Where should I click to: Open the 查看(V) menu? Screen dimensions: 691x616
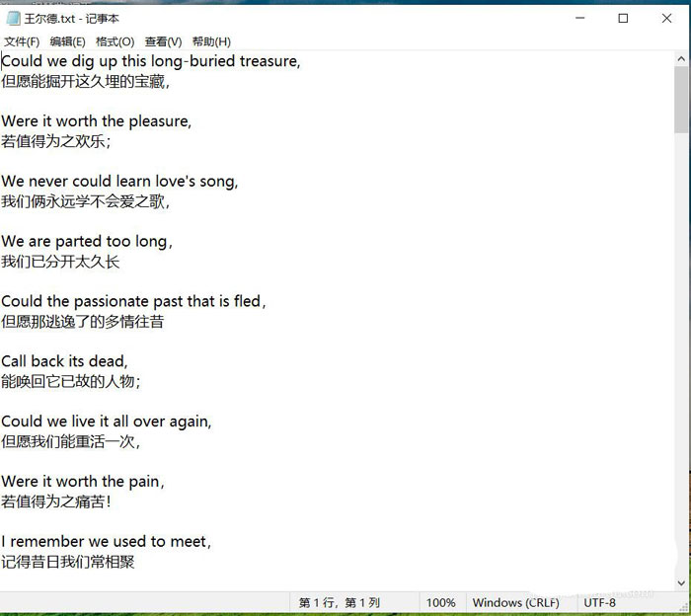click(x=163, y=41)
